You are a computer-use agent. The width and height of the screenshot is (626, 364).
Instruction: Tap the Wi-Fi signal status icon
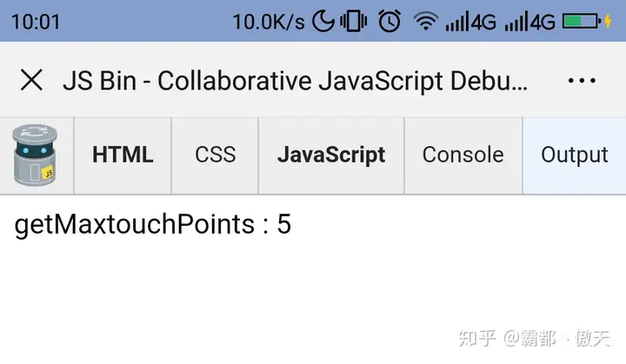[x=425, y=22]
